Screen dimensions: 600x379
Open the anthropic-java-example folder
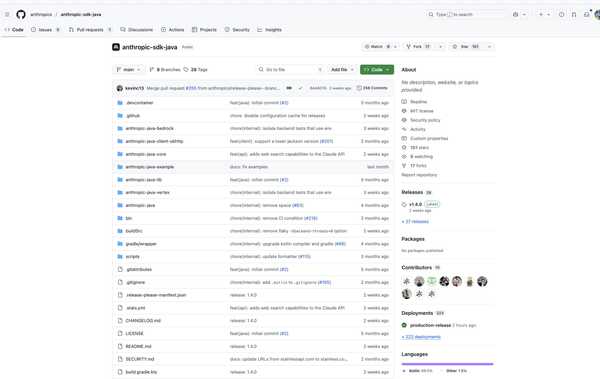pyautogui.click(x=150, y=167)
